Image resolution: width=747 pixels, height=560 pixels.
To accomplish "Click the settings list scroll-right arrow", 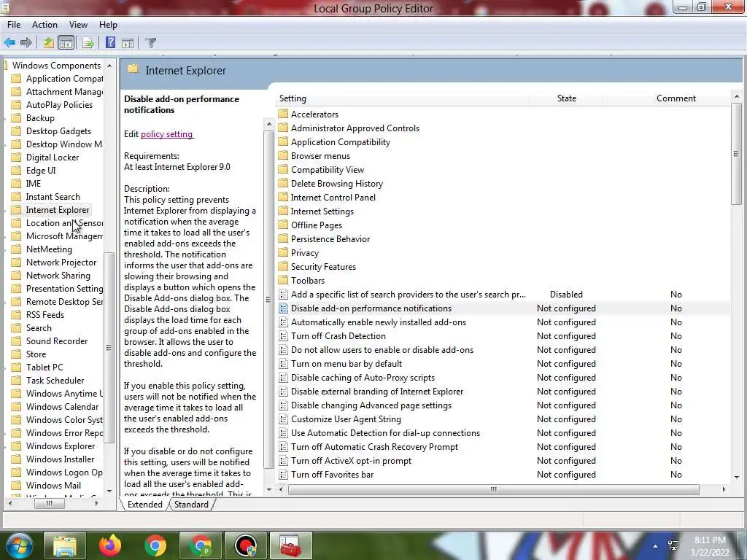I will [x=724, y=489].
